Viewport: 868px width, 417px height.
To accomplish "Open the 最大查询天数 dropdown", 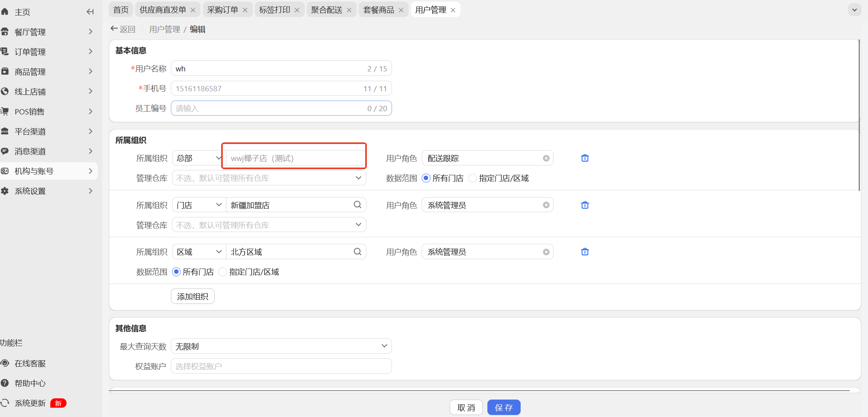I will pyautogui.click(x=281, y=346).
